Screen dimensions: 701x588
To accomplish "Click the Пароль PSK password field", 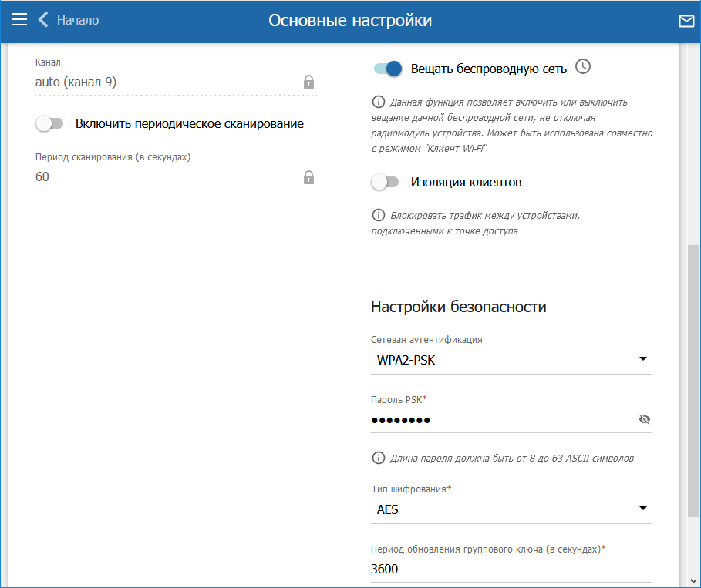I will click(501, 419).
